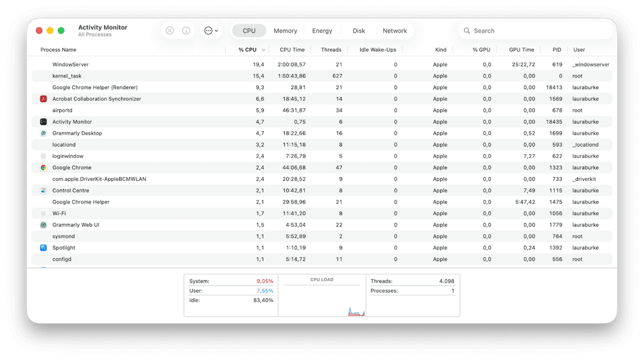The width and height of the screenshot is (644, 359).
Task: Click the Grammarly Desktop app icon
Action: coord(44,133)
